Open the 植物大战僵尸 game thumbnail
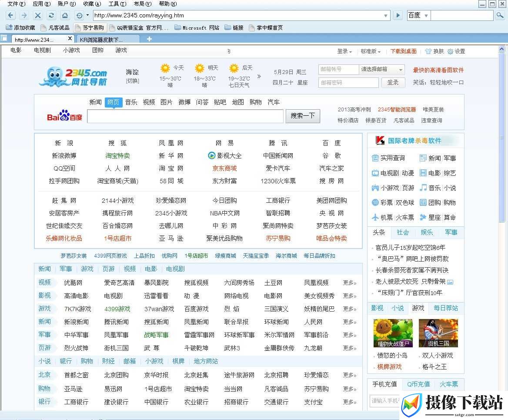Image resolution: width=508 pixels, height=420 pixels. click(x=393, y=333)
